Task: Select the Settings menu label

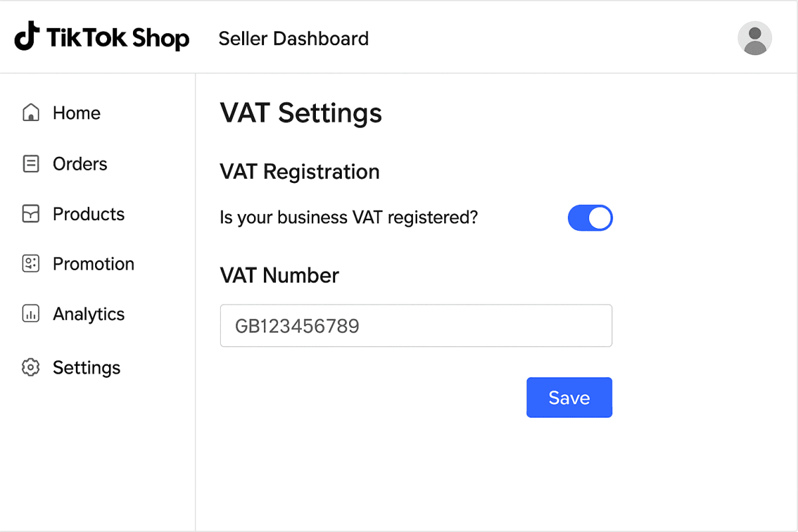Action: point(86,368)
